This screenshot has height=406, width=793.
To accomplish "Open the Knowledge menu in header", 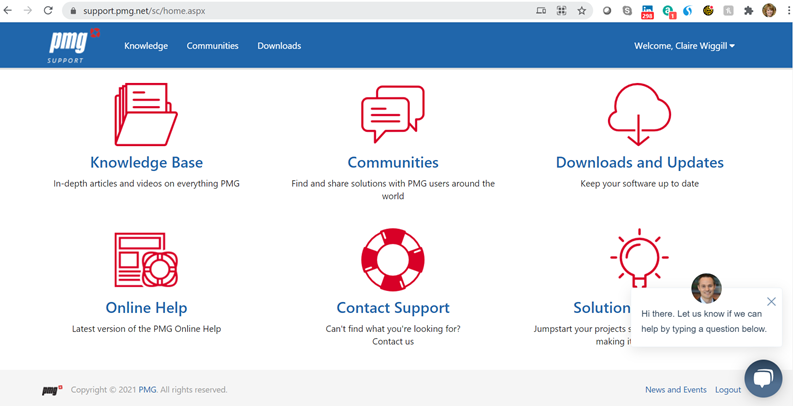I will [x=146, y=46].
